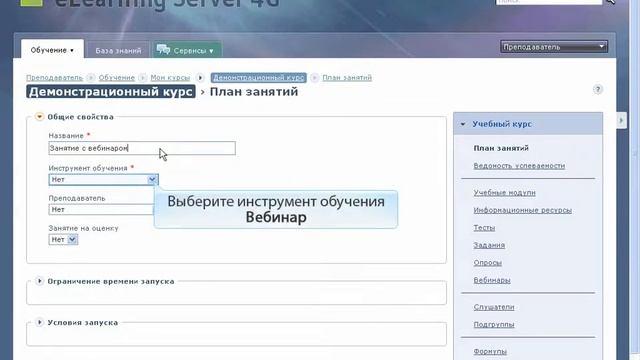Collapse the Общие свойства section

[39, 117]
